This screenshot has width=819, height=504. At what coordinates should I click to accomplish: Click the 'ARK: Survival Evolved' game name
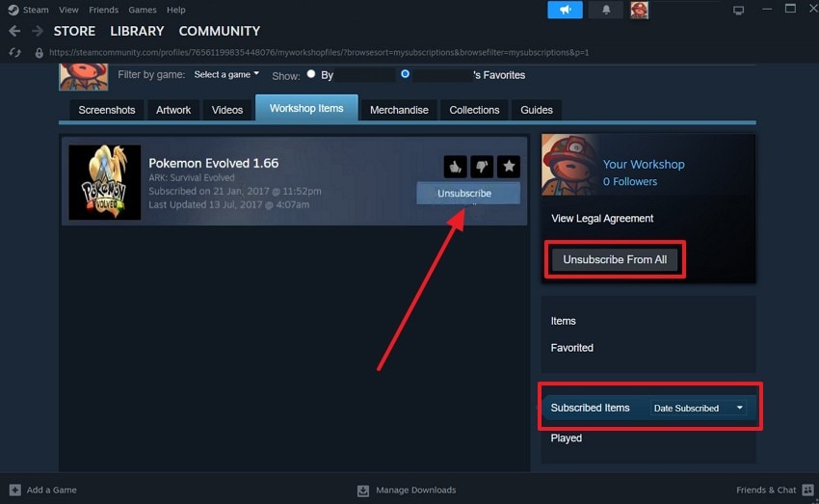(192, 177)
